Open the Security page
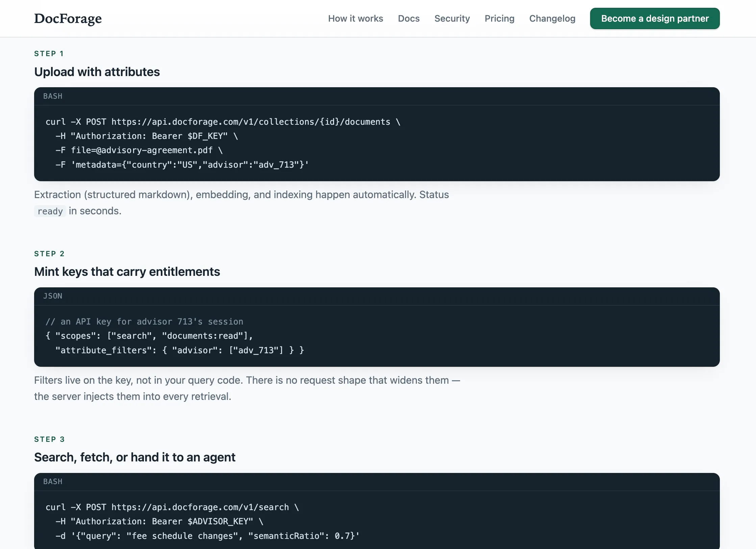Image resolution: width=756 pixels, height=549 pixels. 452,19
